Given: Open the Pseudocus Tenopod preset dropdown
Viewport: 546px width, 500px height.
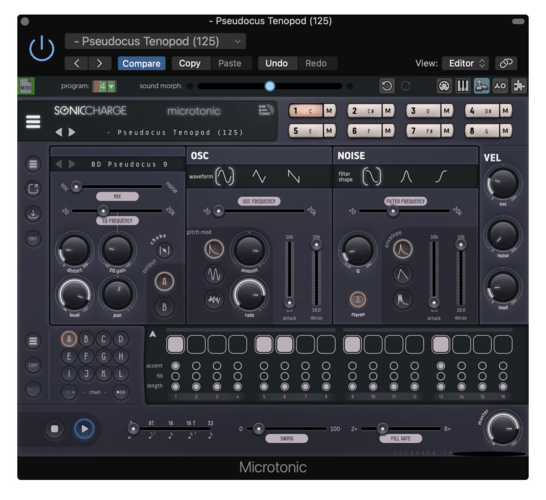Looking at the screenshot, I should click(x=155, y=41).
